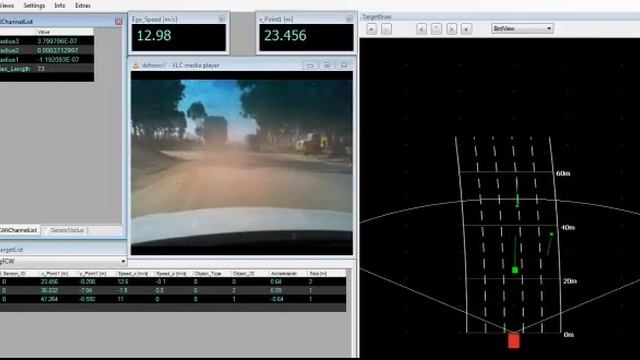Open the Views menu
This screenshot has height=360, width=640.
tap(7, 5)
